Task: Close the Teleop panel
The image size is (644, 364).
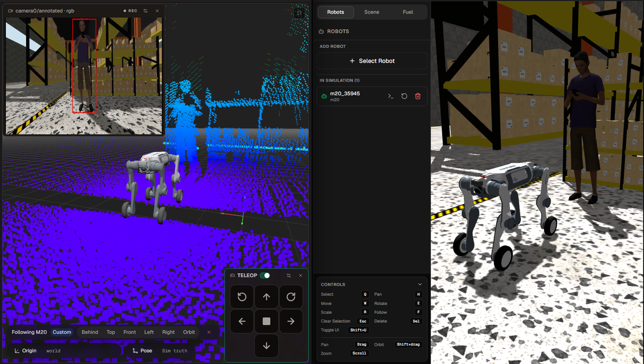Action: tap(301, 276)
